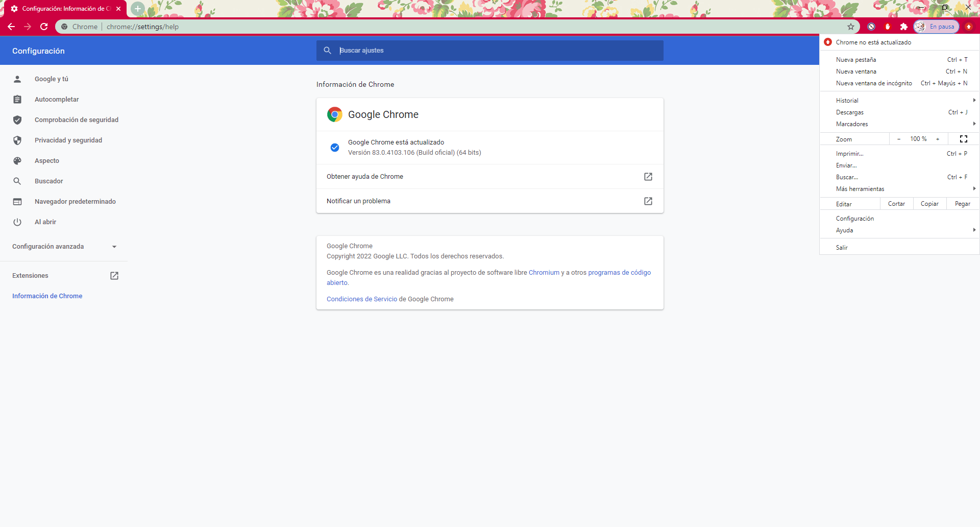Open 'Obtener ayuda de Chrome' row

click(490, 177)
